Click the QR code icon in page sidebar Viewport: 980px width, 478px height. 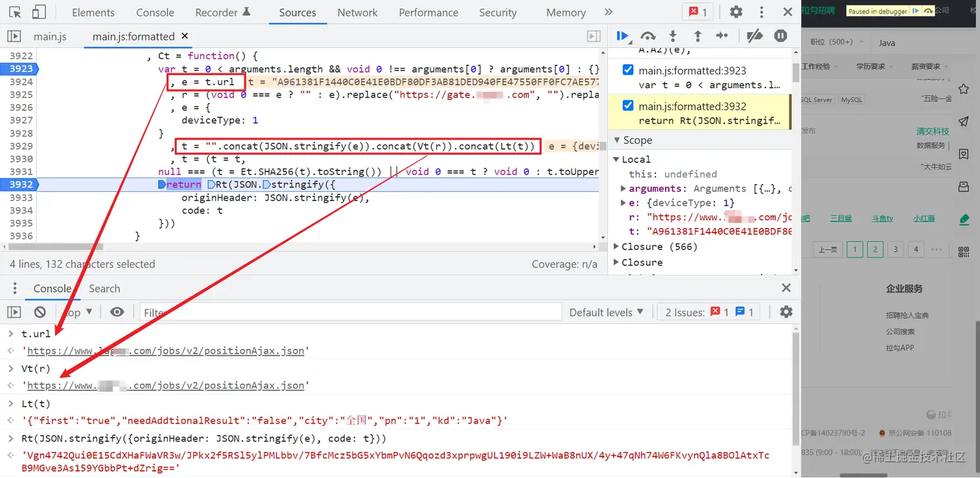click(964, 252)
